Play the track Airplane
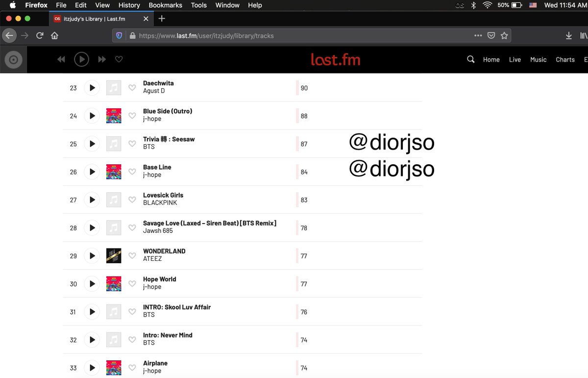Screen dimensions: 588x378 pos(92,368)
